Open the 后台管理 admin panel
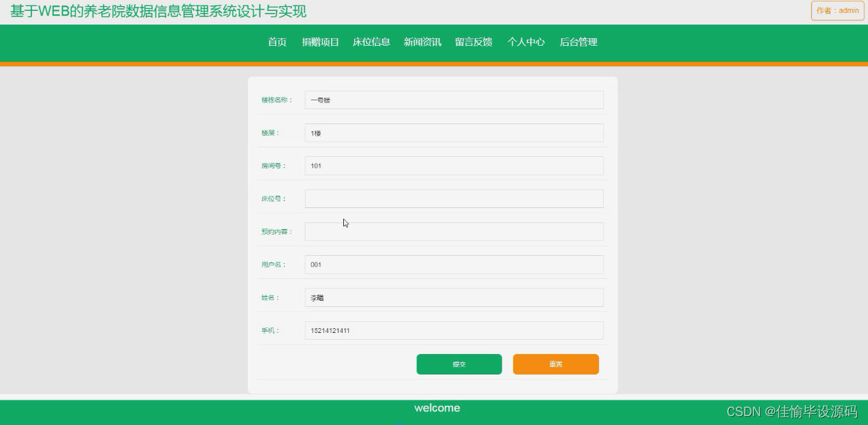This screenshot has height=425, width=868. pos(578,42)
